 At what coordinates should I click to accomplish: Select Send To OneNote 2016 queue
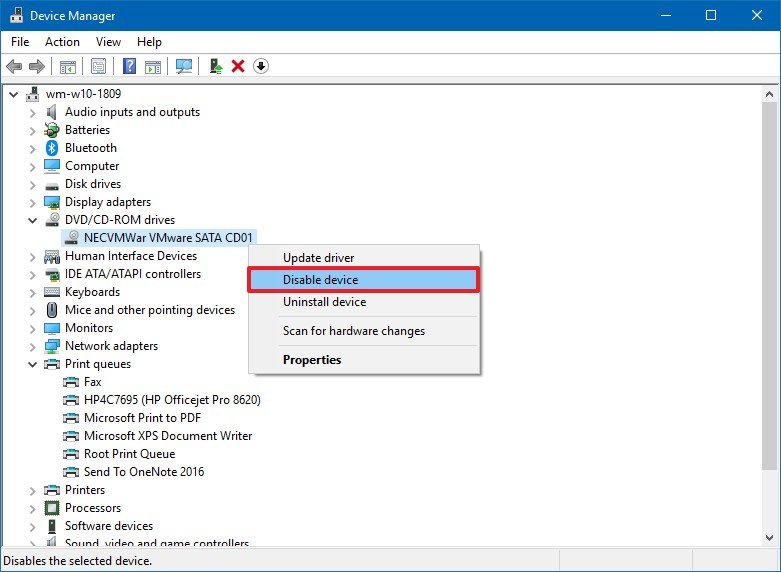[144, 472]
